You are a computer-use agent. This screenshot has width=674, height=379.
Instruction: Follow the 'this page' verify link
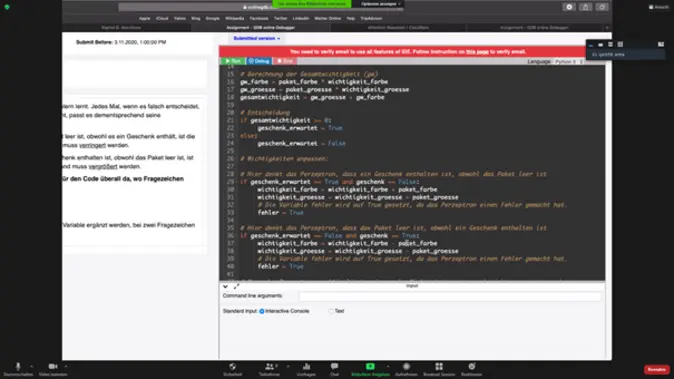tap(477, 52)
